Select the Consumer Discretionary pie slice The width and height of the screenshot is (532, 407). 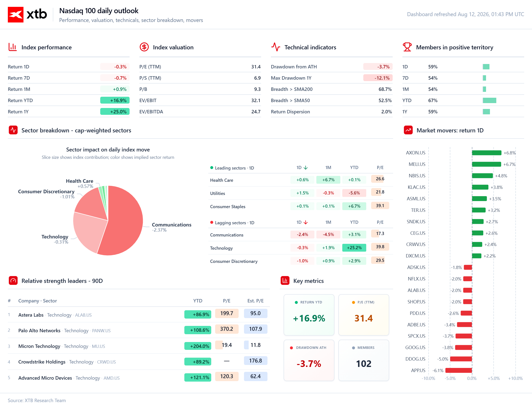(x=92, y=204)
